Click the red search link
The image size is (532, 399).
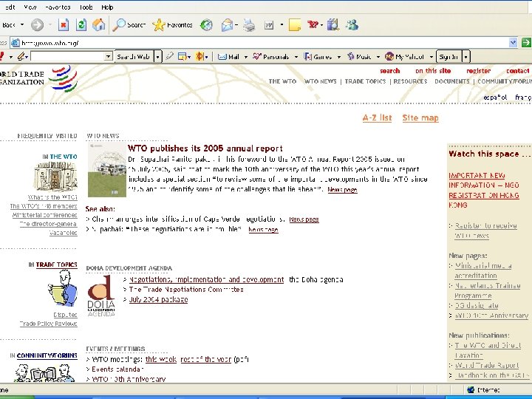coord(390,71)
